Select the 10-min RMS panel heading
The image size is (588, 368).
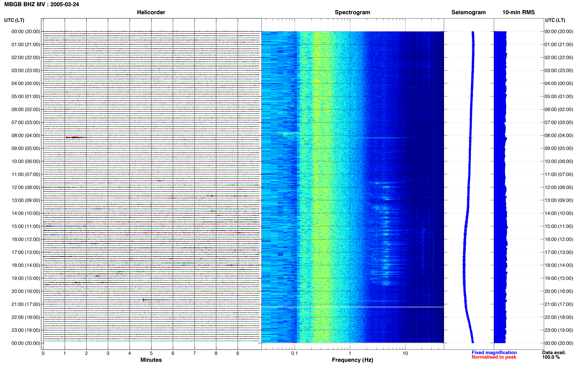click(x=518, y=12)
